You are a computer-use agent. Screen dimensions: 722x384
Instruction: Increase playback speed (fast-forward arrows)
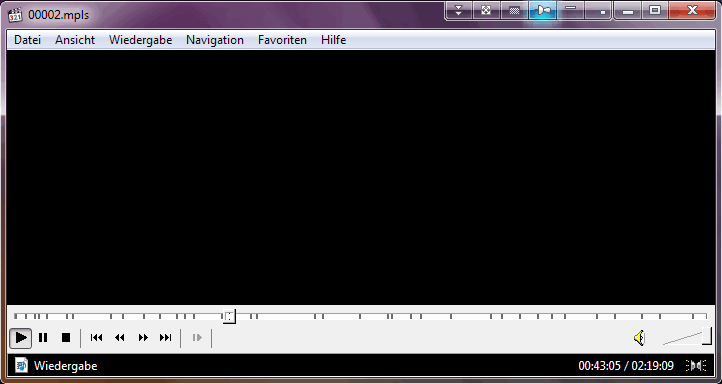[x=143, y=338]
